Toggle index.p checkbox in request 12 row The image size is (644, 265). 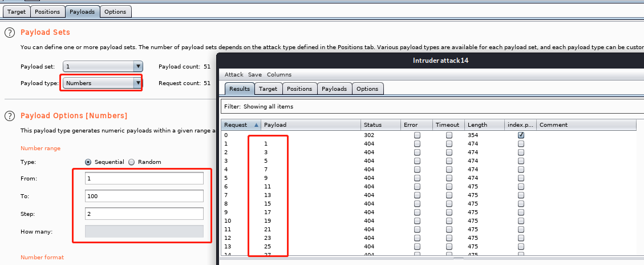521,238
